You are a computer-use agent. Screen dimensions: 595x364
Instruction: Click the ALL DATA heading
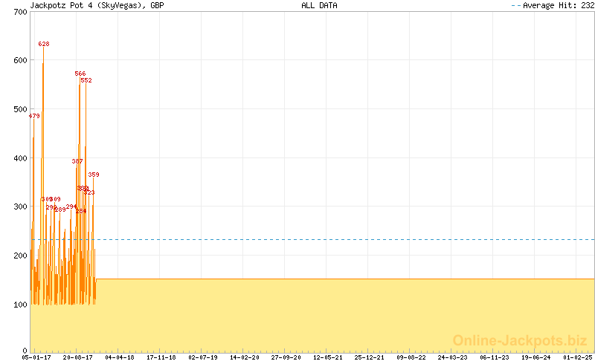point(319,6)
